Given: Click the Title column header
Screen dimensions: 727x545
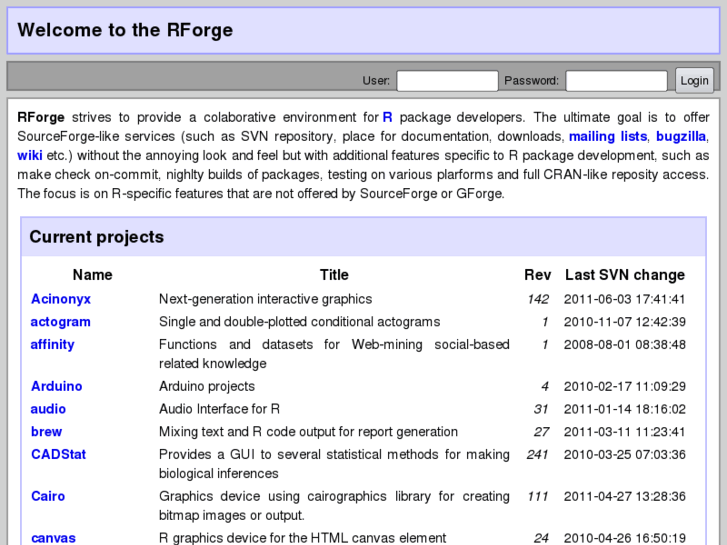Looking at the screenshot, I should (x=334, y=275).
